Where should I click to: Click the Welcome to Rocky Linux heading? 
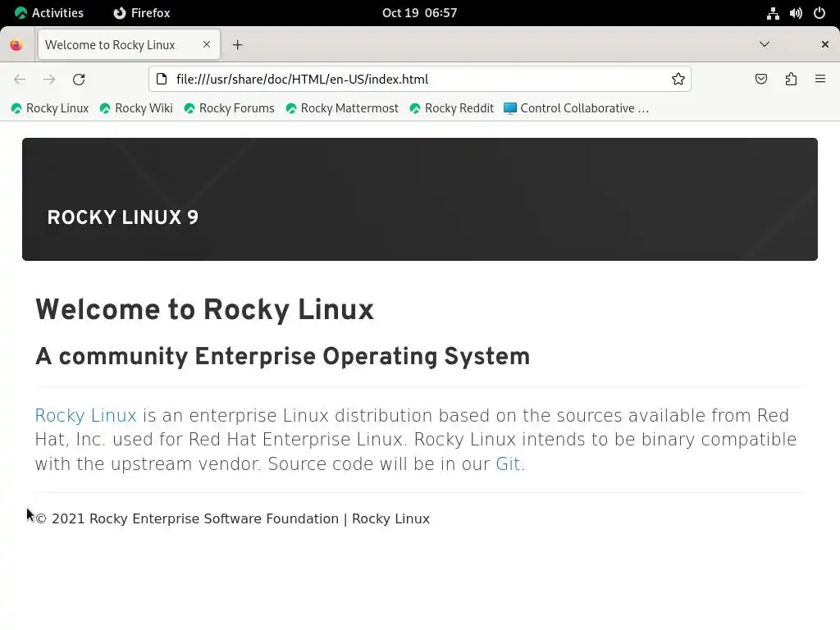204,310
